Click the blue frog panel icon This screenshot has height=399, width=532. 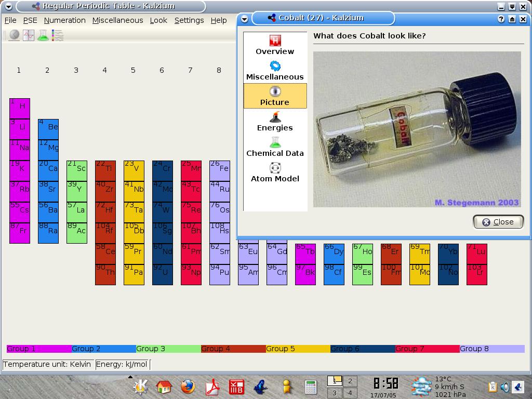pos(261,387)
